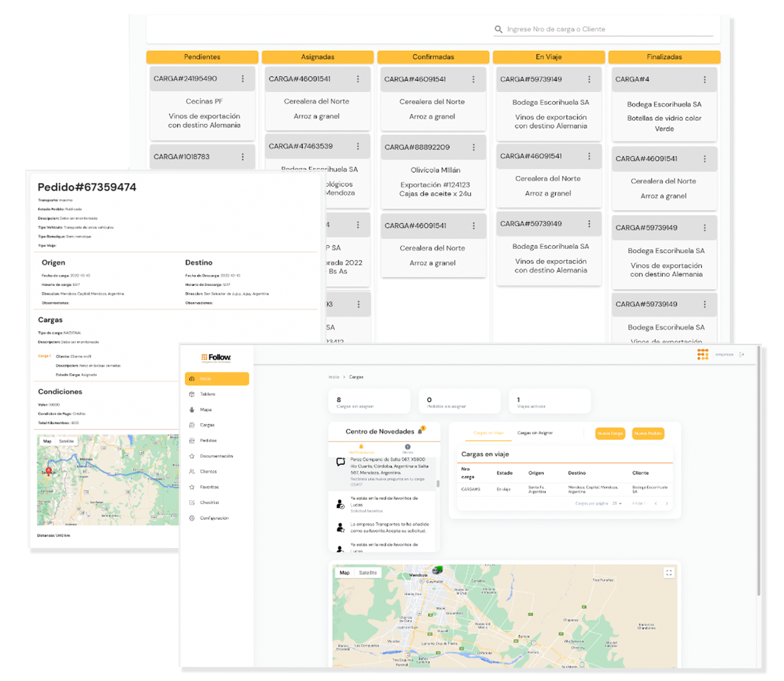The width and height of the screenshot is (784, 681).
Task: Click the Clientes people icon in sidebar
Action: 192,472
